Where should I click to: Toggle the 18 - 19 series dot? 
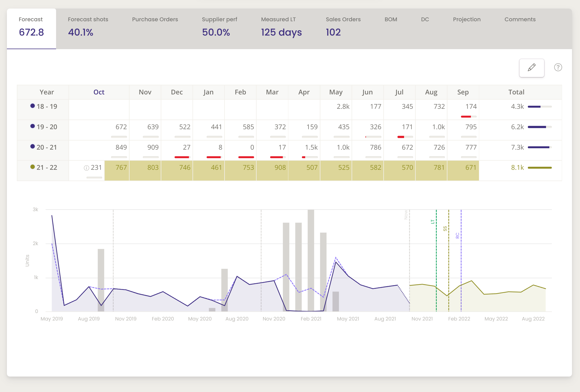click(33, 106)
